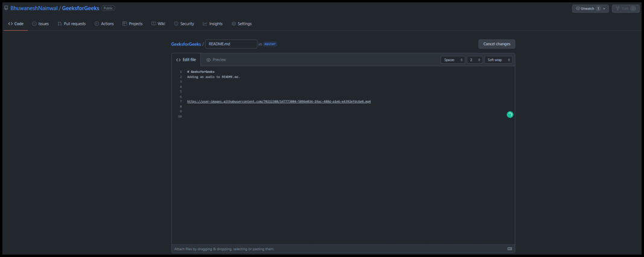Open the Security tab
The height and width of the screenshot is (257, 644).
tap(184, 24)
